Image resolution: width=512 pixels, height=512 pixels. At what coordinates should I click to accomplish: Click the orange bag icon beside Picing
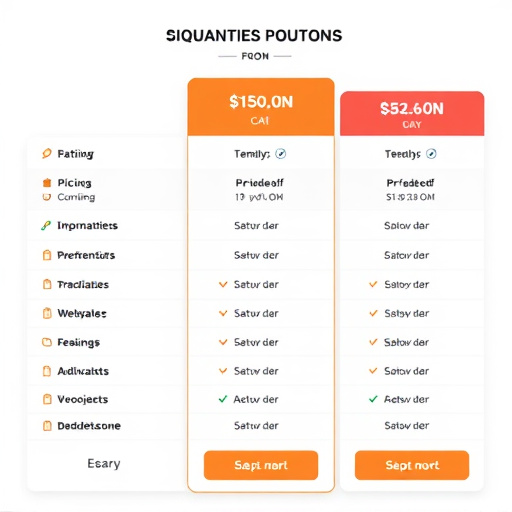(47, 183)
